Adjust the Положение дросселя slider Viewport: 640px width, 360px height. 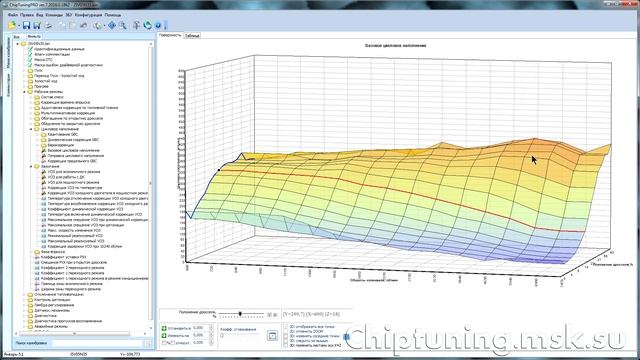coord(241,314)
